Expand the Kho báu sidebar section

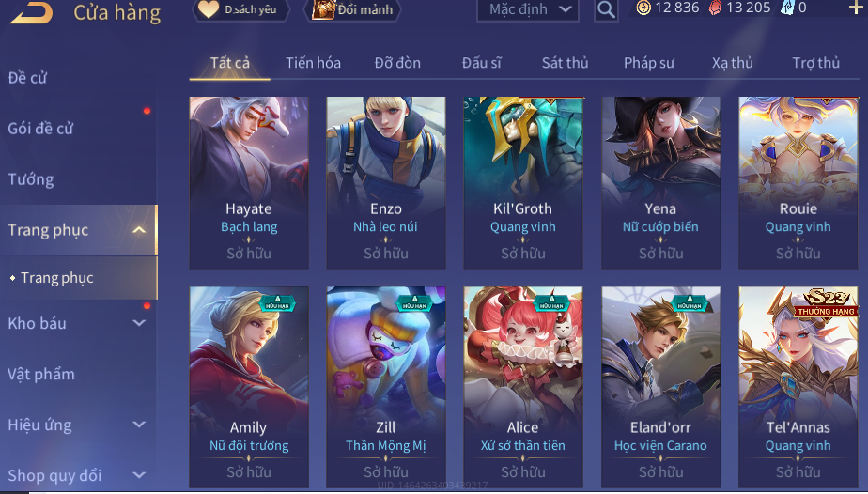point(139,323)
